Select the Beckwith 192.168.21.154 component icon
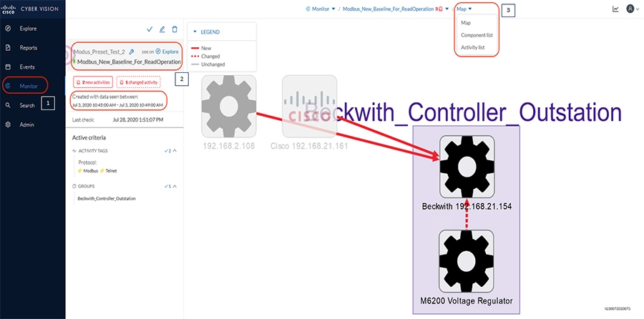Image resolution: width=644 pixels, height=319 pixels. pyautogui.click(x=467, y=167)
